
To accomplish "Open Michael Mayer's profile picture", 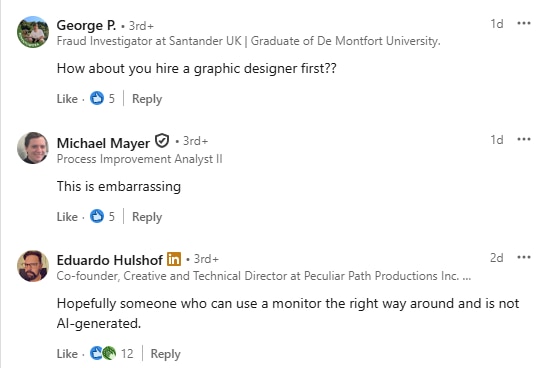I will point(33,148).
